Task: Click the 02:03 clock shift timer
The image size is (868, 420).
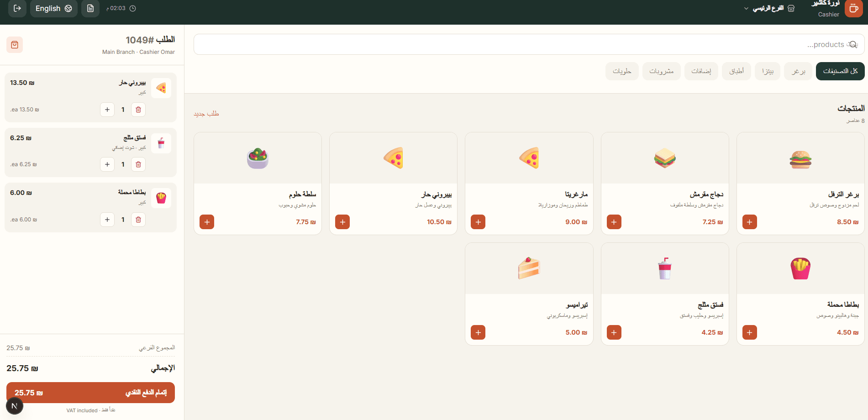Action: (x=121, y=8)
